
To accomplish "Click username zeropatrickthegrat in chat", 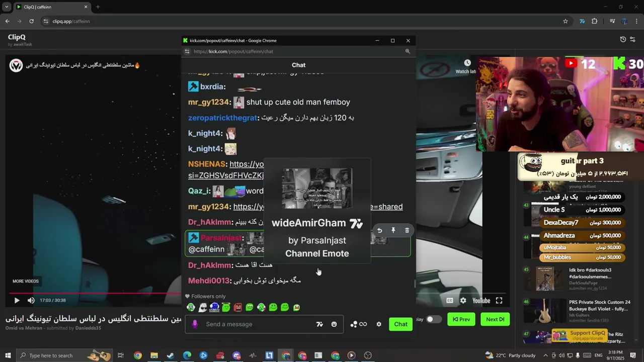I will [x=222, y=118].
